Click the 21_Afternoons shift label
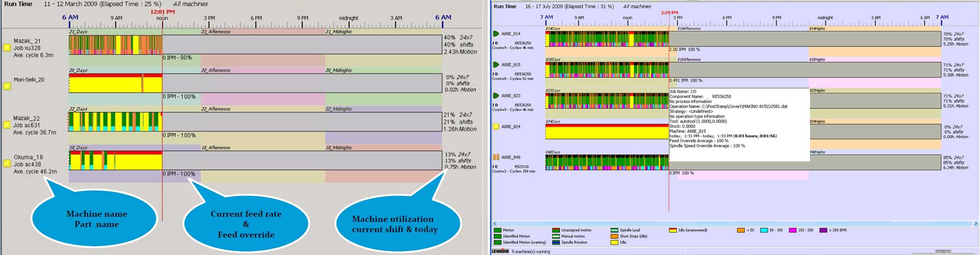 pyautogui.click(x=216, y=32)
